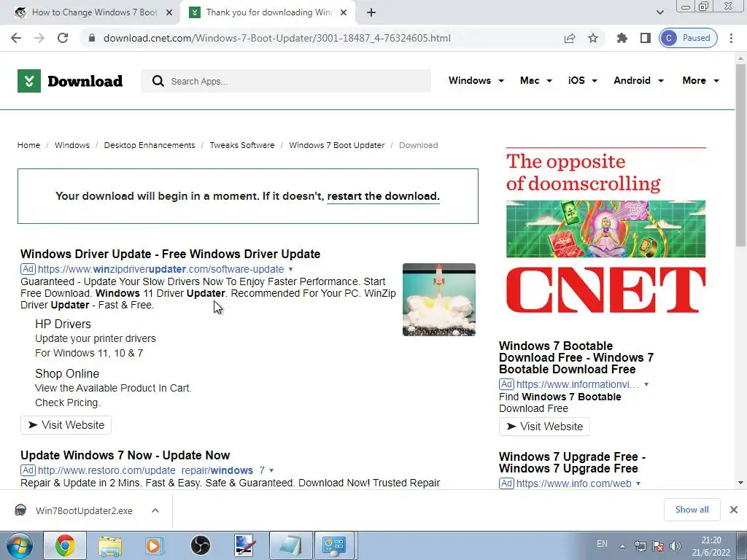Switch to 'How to Change Windows 7 Boot' tab
The width and height of the screenshot is (747, 560).
pyautogui.click(x=90, y=13)
